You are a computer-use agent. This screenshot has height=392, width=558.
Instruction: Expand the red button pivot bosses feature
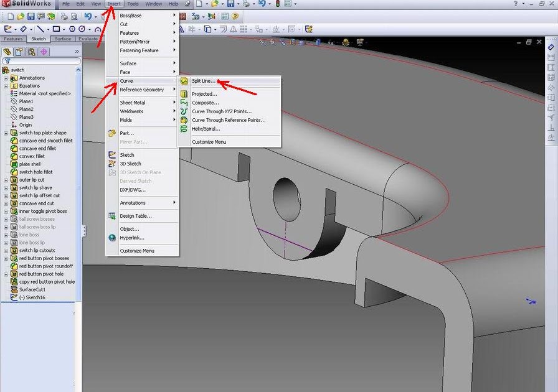(x=6, y=258)
